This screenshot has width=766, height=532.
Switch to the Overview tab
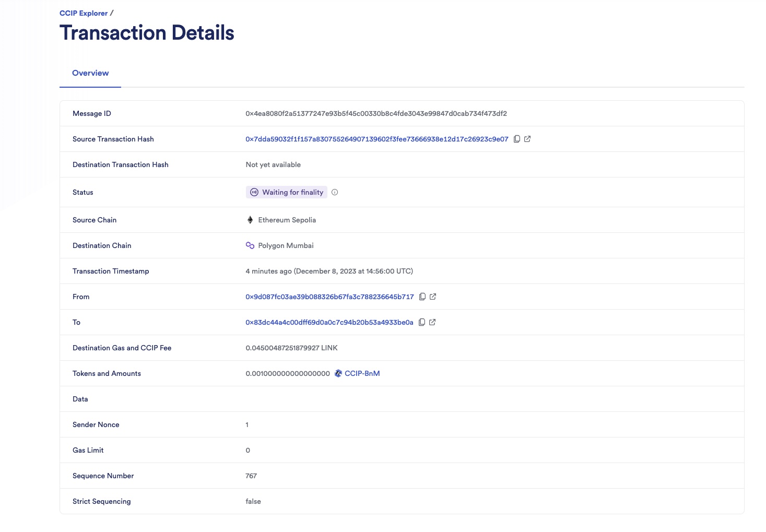(x=90, y=73)
